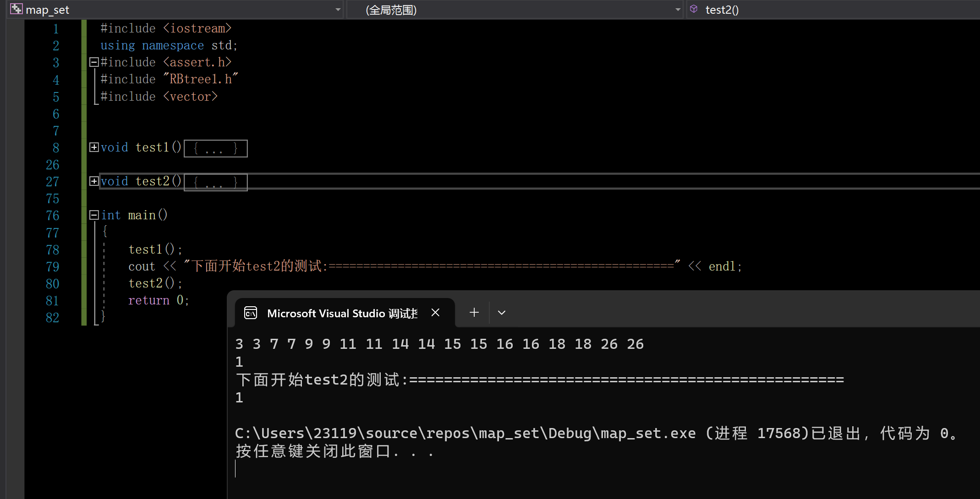
Task: Click the '#include <assert.h>' line
Action: point(166,62)
